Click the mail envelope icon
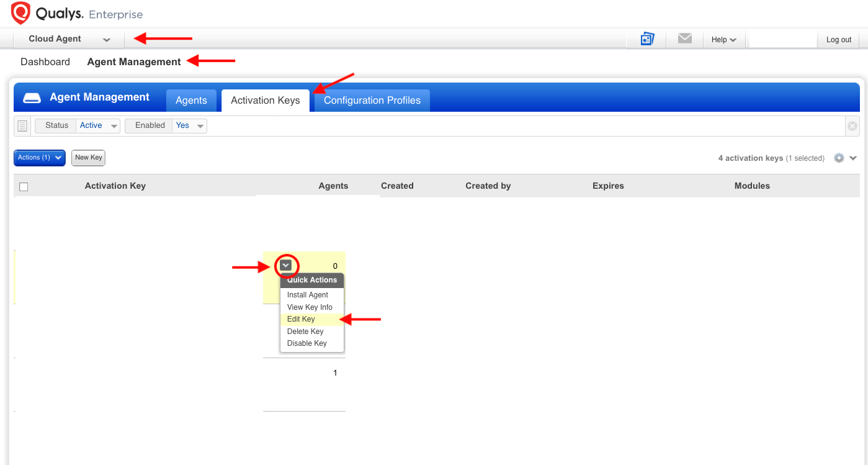The width and height of the screenshot is (868, 465). tap(684, 38)
